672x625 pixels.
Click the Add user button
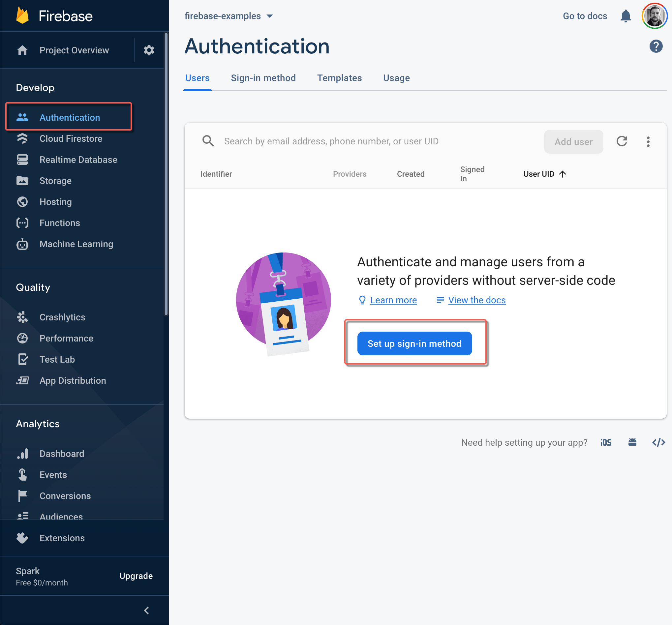573,142
